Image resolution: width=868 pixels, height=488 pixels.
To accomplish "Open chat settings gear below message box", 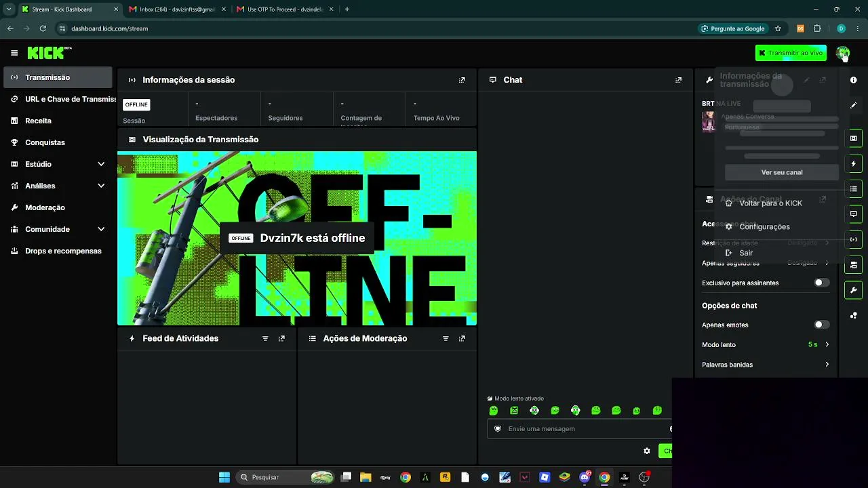I will [647, 451].
